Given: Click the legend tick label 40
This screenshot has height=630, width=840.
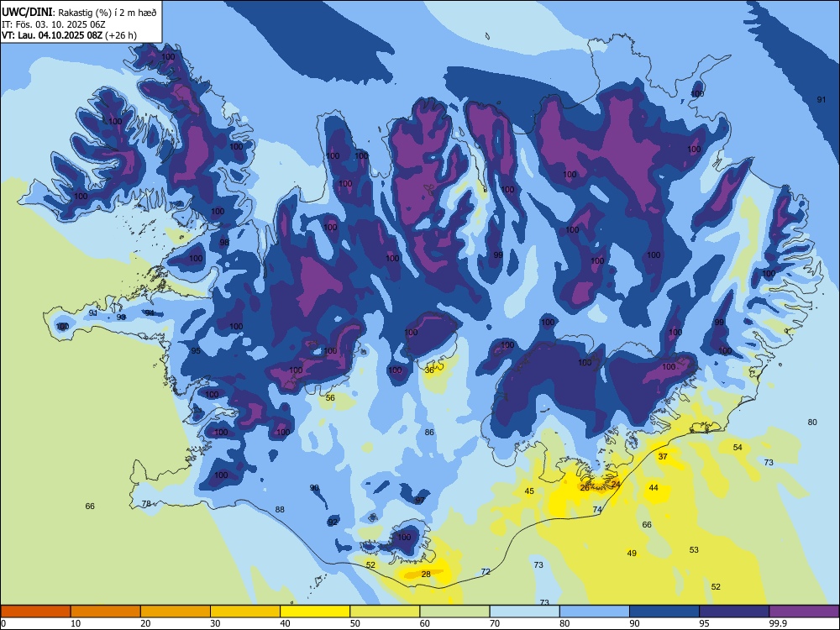Looking at the screenshot, I should pos(285,623).
